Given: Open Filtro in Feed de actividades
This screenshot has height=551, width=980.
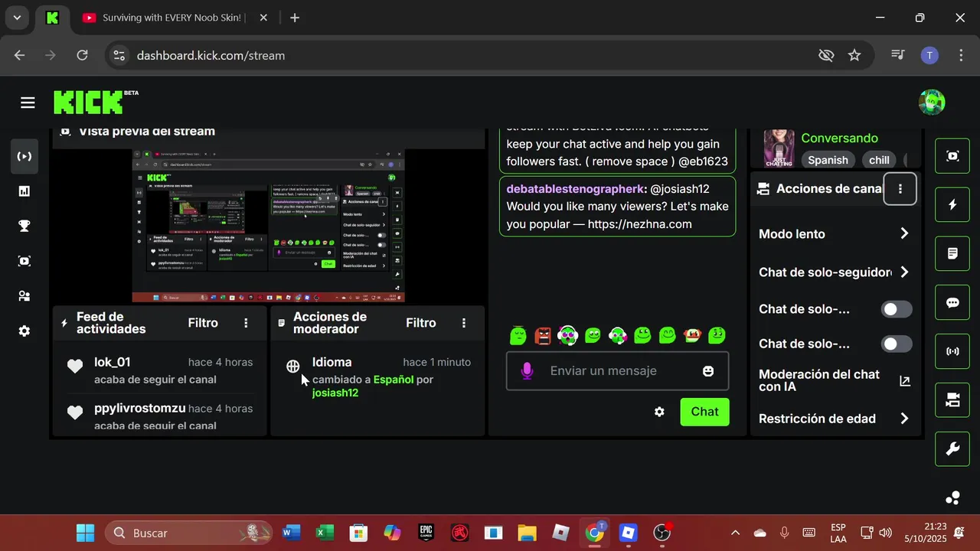Looking at the screenshot, I should tap(203, 323).
